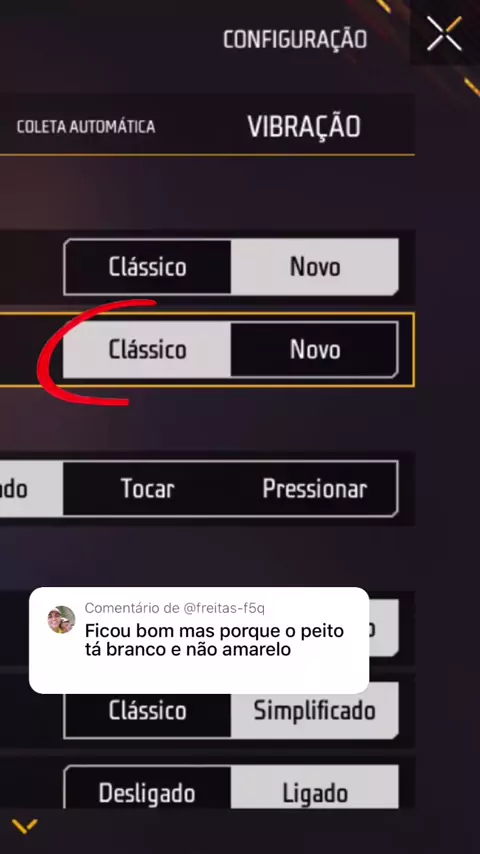Tap the commenter's profile avatar

(x=62, y=620)
